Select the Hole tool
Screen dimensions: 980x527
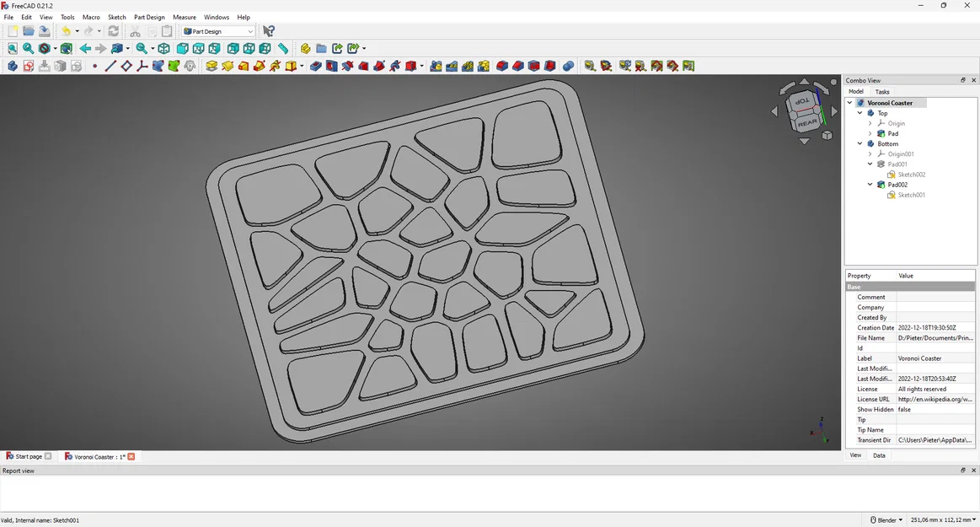click(x=332, y=66)
